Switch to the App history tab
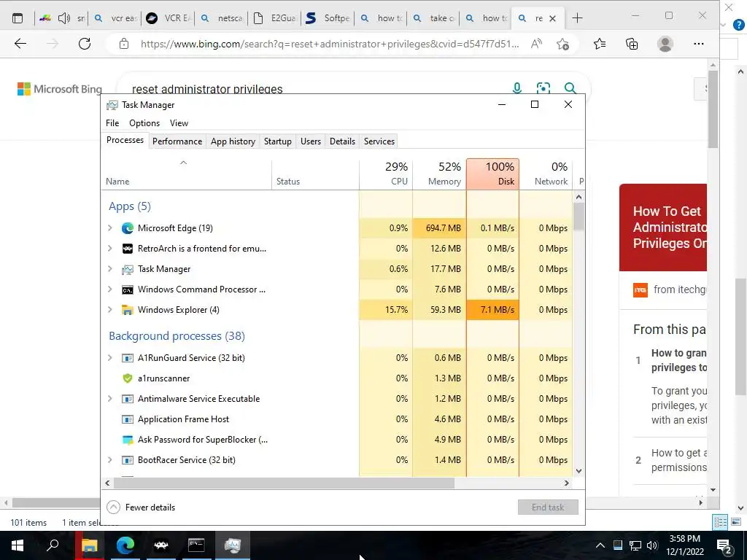This screenshot has height=560, width=747. (x=233, y=141)
